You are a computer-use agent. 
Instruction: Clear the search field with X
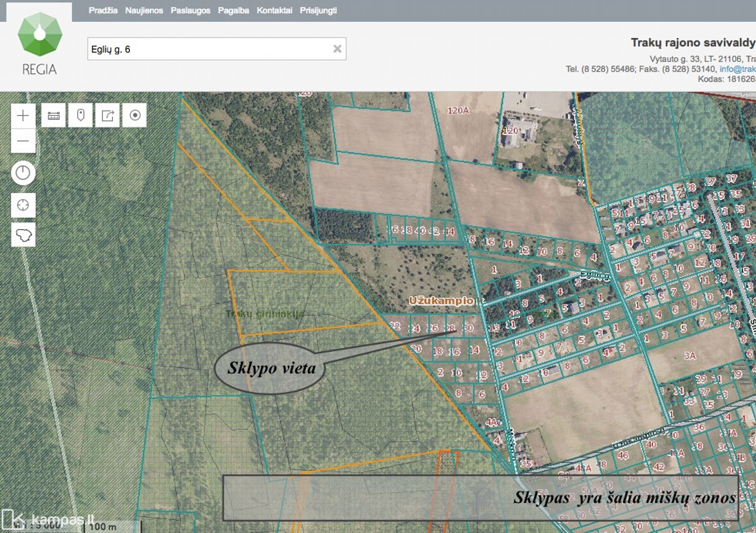(x=337, y=49)
